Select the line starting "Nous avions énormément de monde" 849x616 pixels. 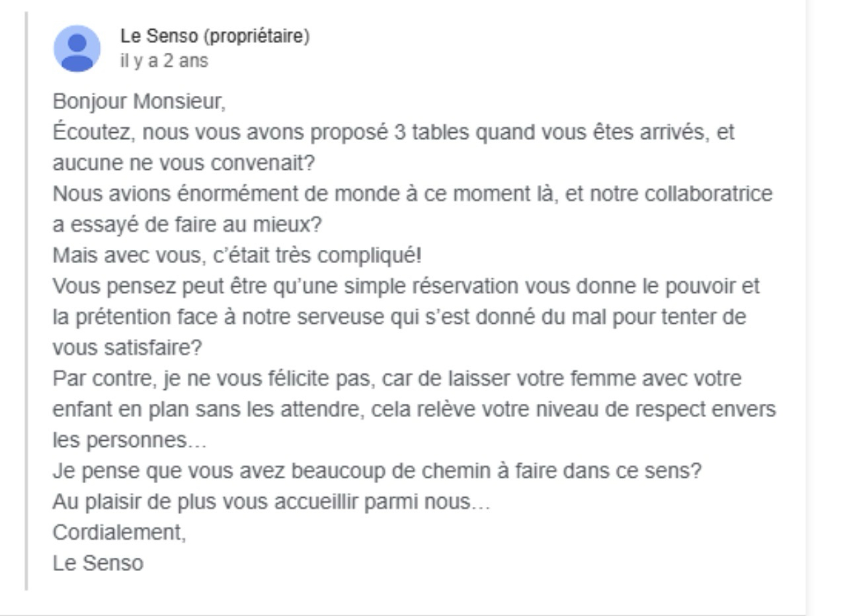(412, 194)
